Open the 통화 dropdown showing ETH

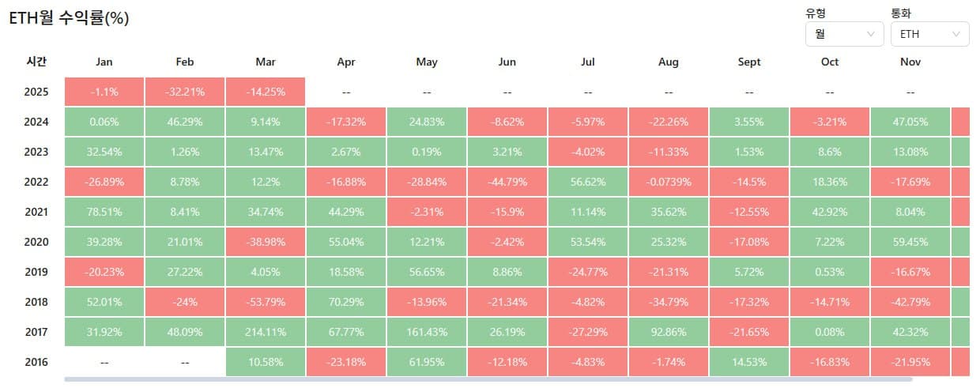929,34
